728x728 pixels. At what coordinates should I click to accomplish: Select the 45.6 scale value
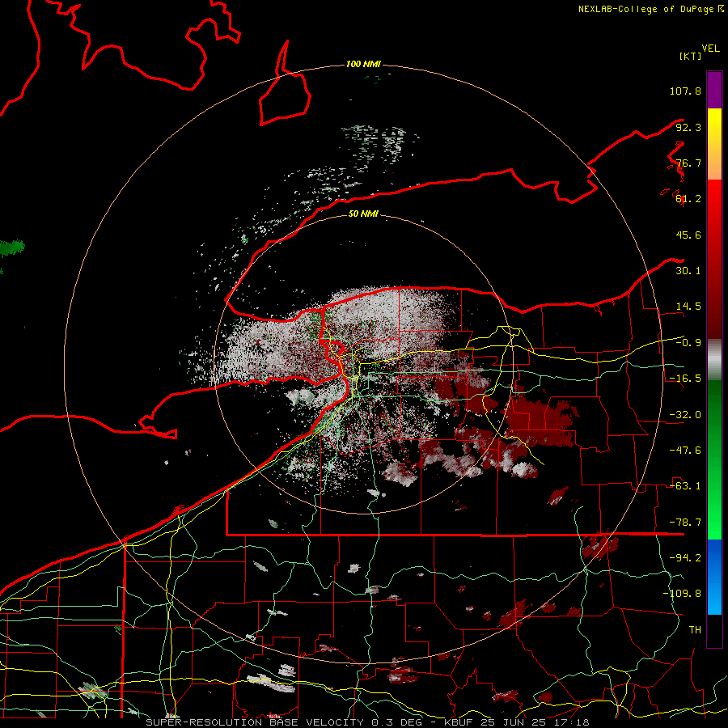688,235
